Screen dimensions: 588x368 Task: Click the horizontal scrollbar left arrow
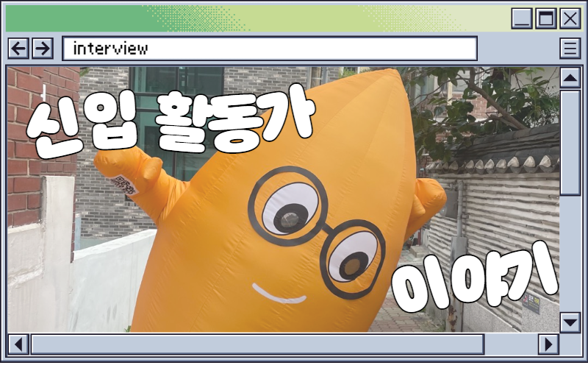18,344
